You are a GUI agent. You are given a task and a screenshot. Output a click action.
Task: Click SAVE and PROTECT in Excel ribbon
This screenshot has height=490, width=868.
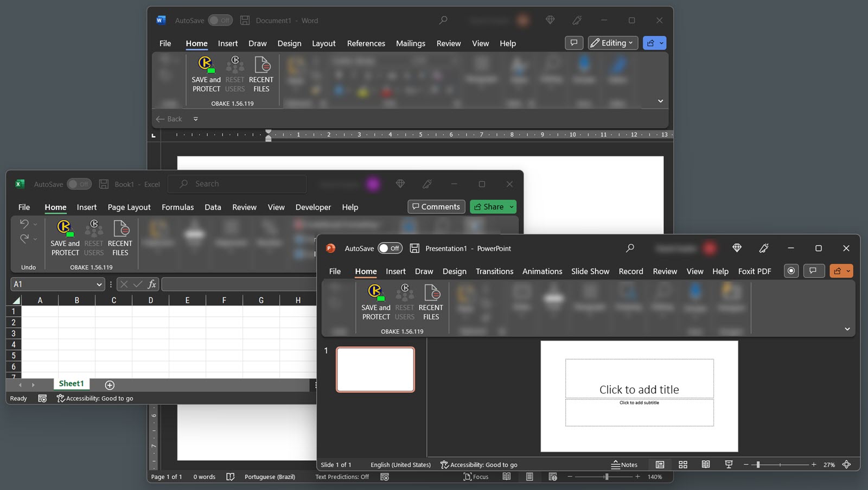pyautogui.click(x=65, y=238)
